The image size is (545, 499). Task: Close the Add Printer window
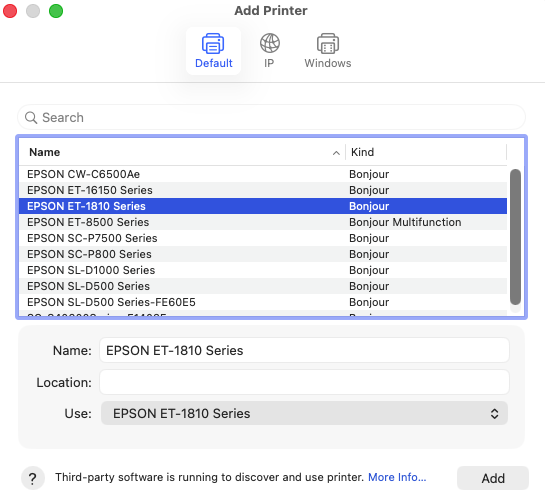click(x=10, y=11)
